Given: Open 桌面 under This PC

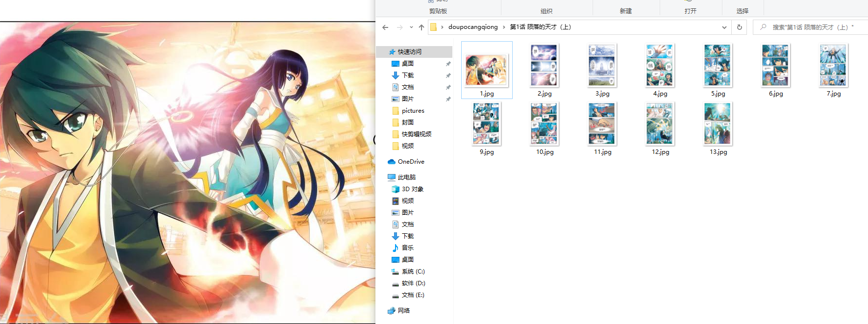Looking at the screenshot, I should click(x=408, y=260).
